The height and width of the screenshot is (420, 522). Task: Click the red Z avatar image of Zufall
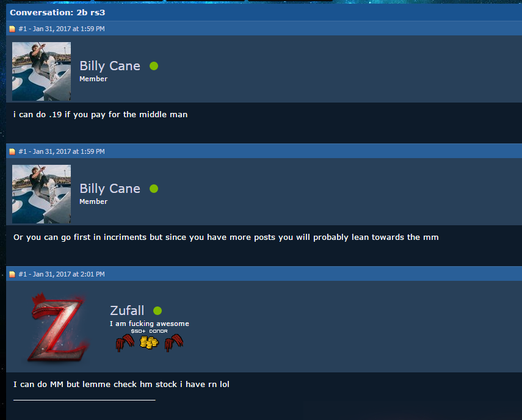point(58,327)
